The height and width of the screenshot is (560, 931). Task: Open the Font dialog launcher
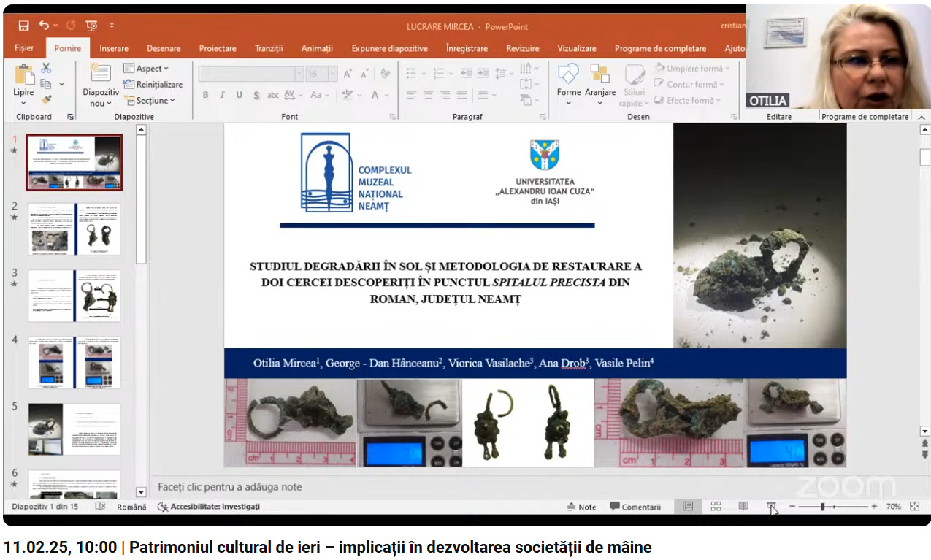(393, 117)
